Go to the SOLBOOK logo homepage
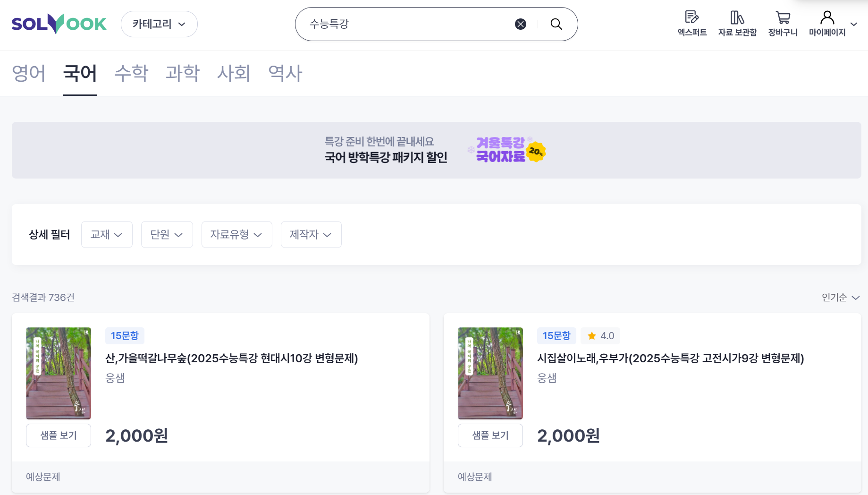This screenshot has height=495, width=868. (x=59, y=24)
